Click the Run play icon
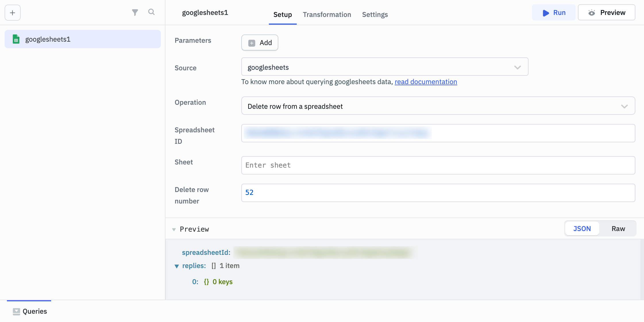This screenshot has width=644, height=322. click(545, 13)
